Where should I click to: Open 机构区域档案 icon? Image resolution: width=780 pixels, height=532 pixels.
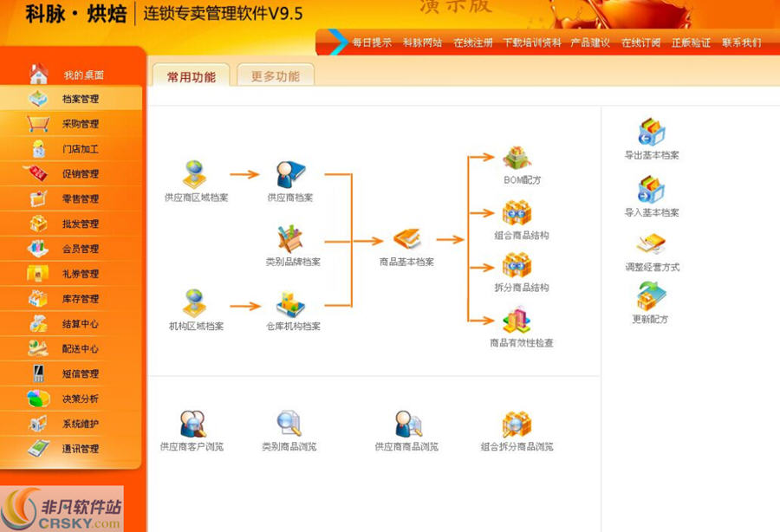[x=194, y=302]
